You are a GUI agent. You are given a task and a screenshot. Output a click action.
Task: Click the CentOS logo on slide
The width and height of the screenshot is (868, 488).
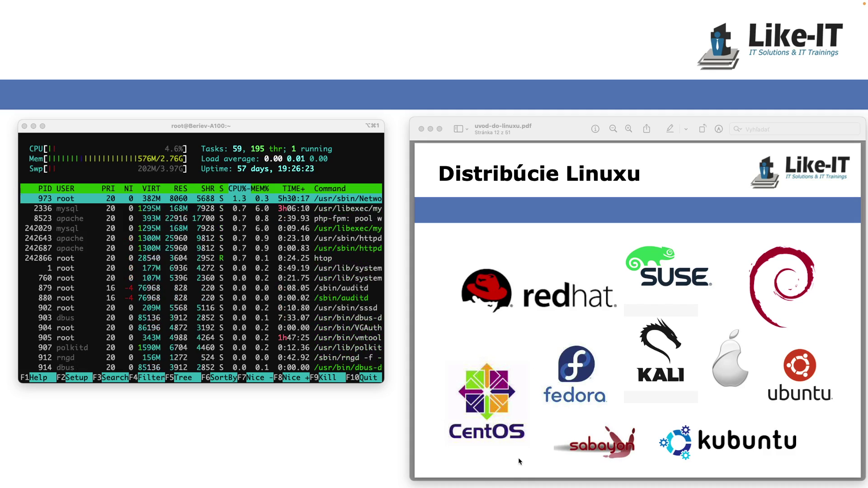click(x=487, y=401)
